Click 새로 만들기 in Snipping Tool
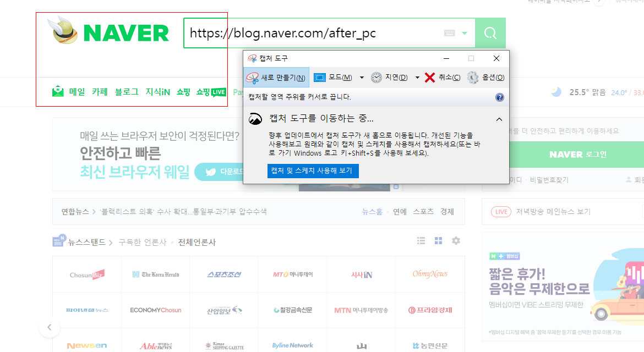The width and height of the screenshot is (644, 352). coord(276,78)
